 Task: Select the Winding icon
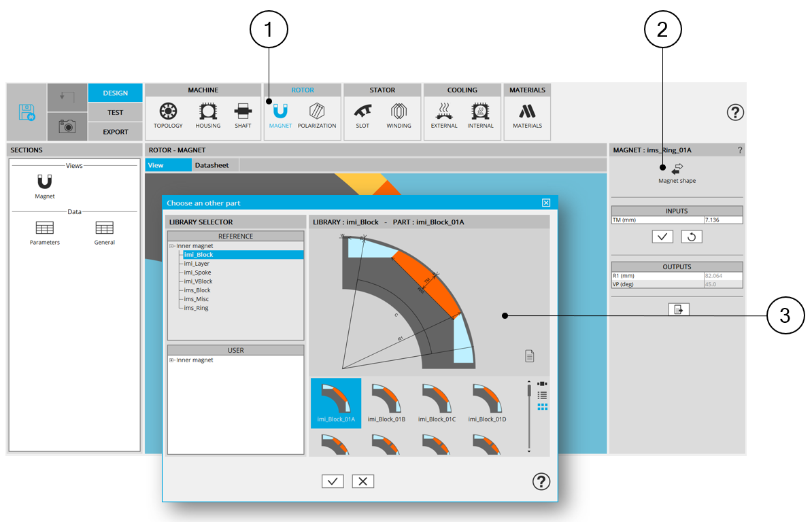point(399,114)
